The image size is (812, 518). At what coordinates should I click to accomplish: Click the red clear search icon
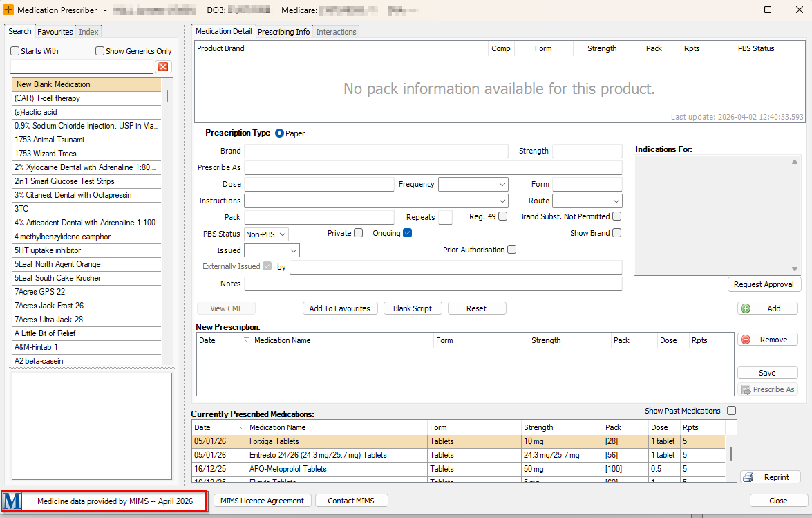click(x=163, y=67)
